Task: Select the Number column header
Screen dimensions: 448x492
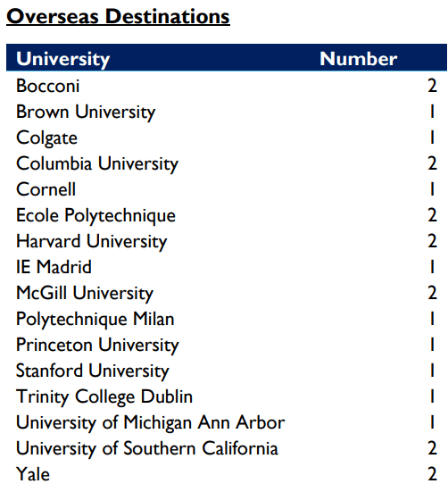Action: [359, 59]
